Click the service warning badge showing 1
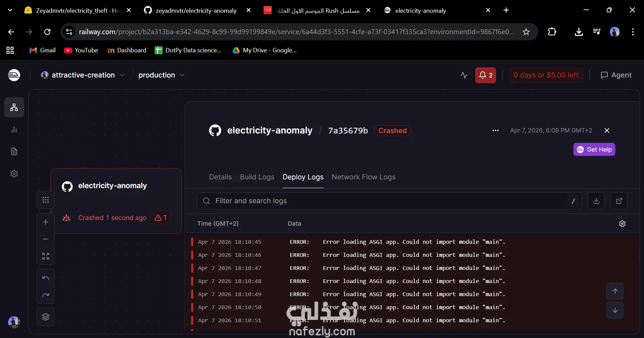 pyautogui.click(x=161, y=218)
